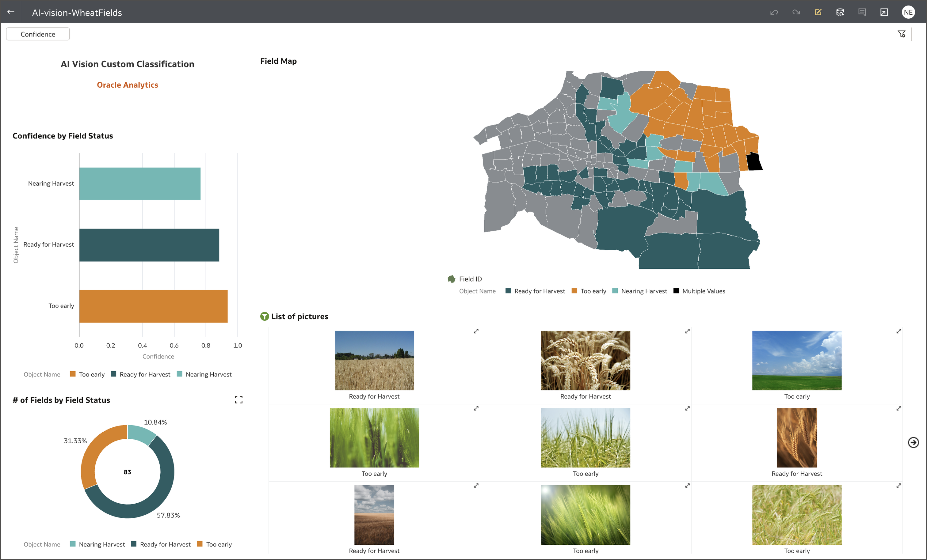Click the wheat ears close-up thumbnail
The image size is (927, 560).
click(x=586, y=360)
